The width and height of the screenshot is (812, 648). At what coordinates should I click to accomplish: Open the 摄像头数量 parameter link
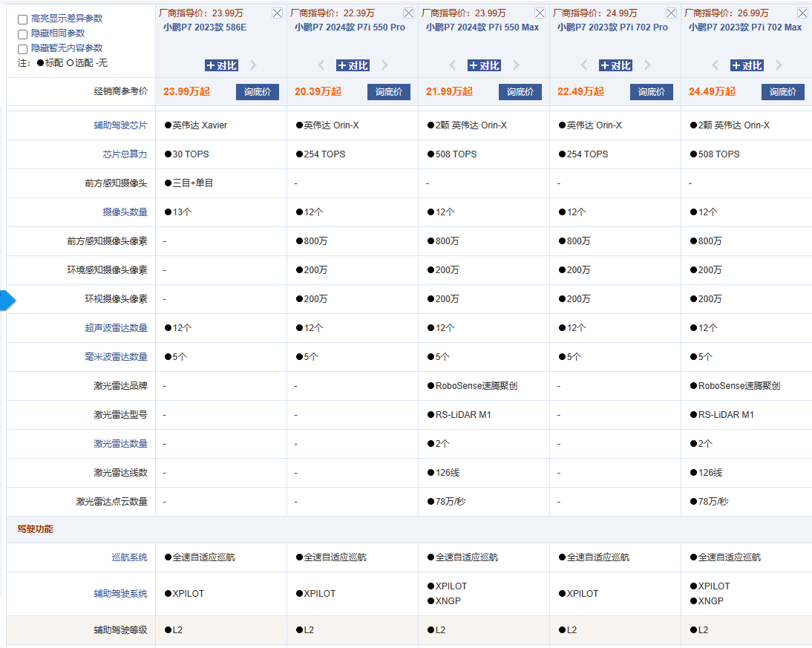pos(125,212)
